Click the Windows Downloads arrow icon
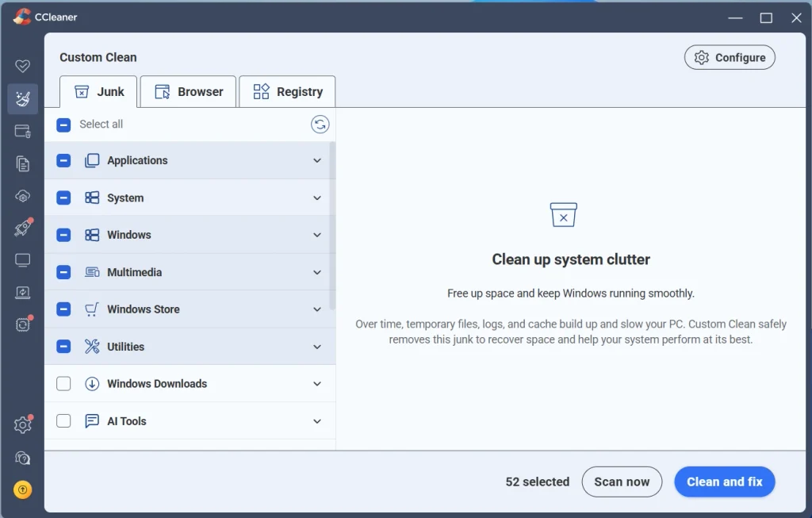The image size is (812, 518). click(92, 384)
